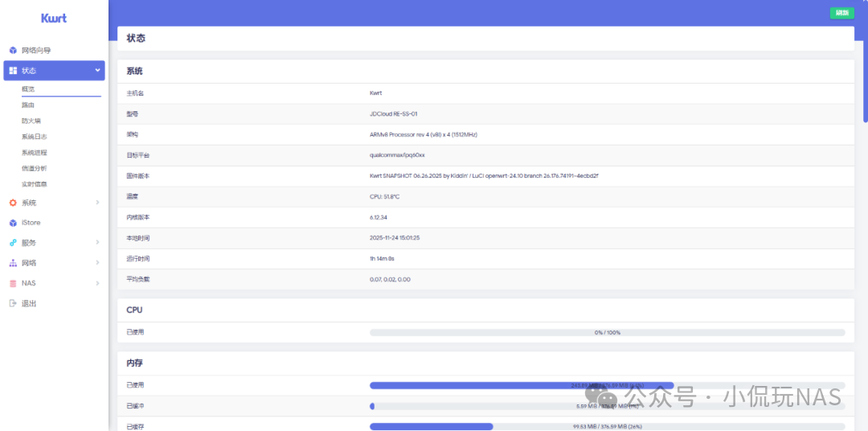The width and height of the screenshot is (868, 431).
Task: Expand the 系统 menu chevron
Action: click(97, 203)
